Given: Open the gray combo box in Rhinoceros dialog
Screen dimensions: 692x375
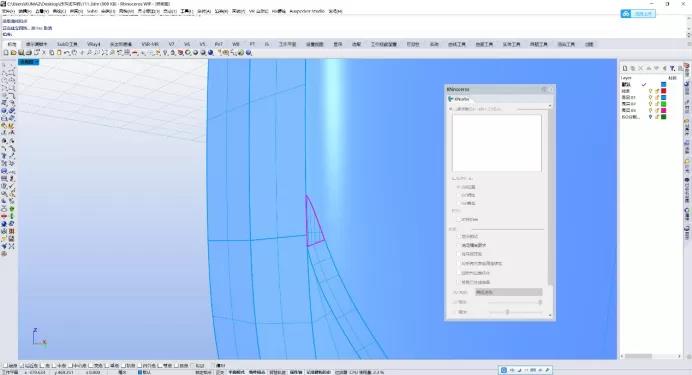Looking at the screenshot, I should (508, 292).
